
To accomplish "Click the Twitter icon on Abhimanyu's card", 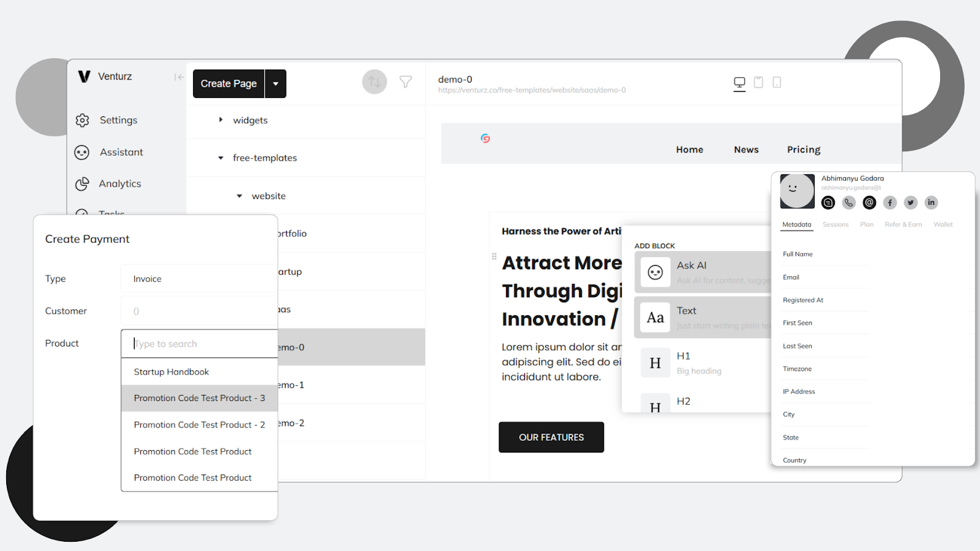I will 910,202.
